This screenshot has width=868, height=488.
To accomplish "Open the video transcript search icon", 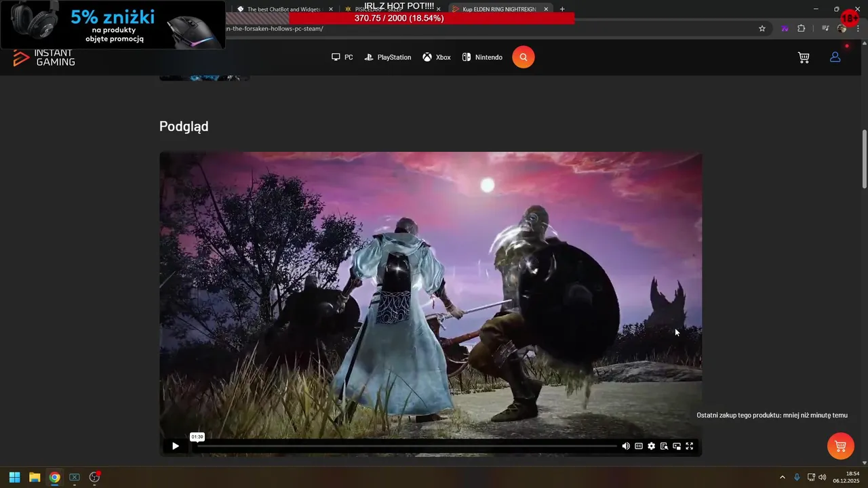I will (x=665, y=446).
